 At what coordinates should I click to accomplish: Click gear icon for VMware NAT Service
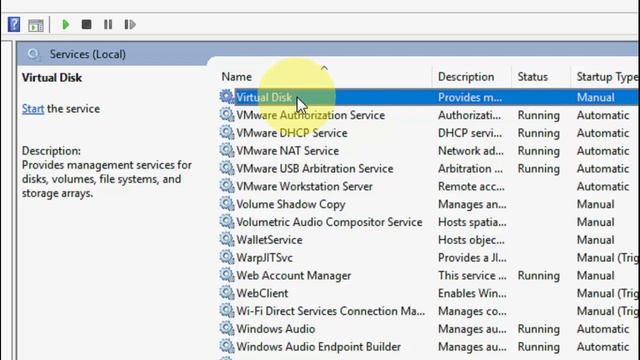tap(227, 150)
